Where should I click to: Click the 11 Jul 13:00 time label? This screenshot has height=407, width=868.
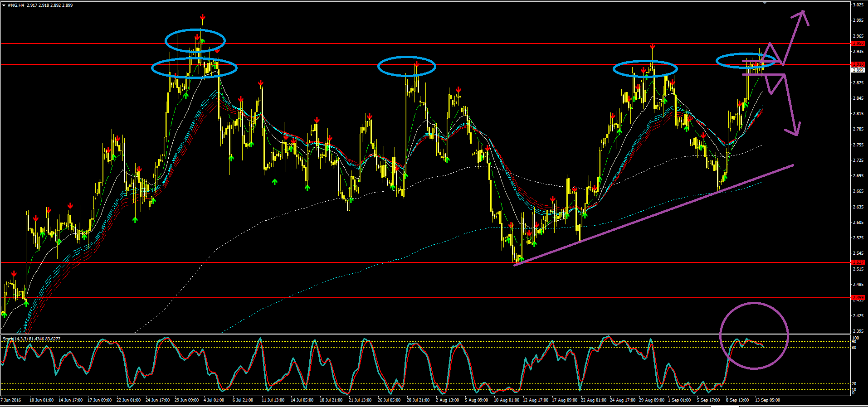tap(273, 400)
